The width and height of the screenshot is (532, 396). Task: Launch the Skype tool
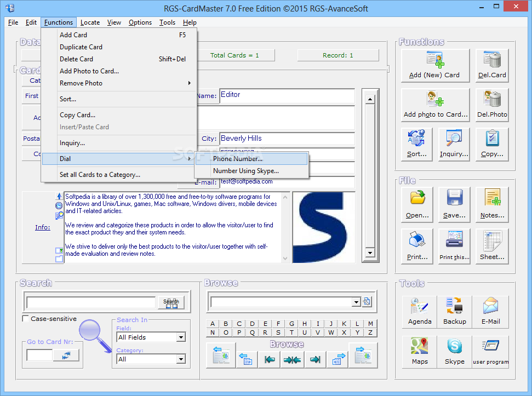pyautogui.click(x=455, y=352)
